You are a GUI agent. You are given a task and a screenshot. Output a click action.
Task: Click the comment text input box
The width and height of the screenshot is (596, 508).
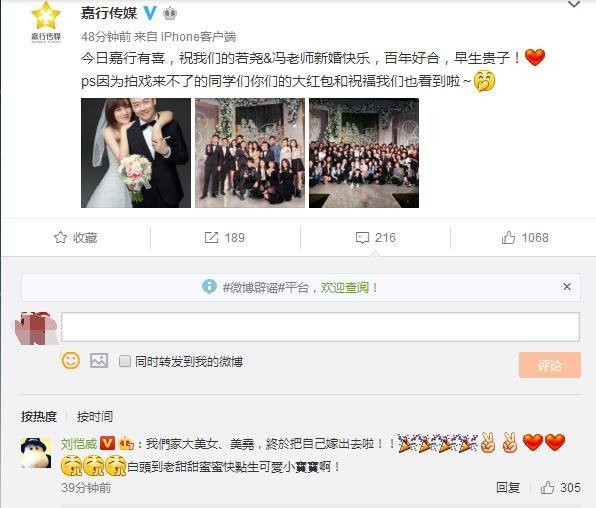pos(320,327)
